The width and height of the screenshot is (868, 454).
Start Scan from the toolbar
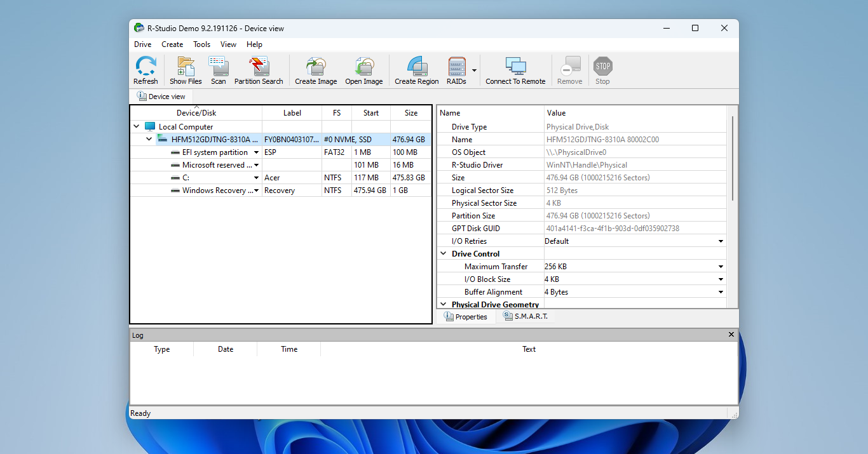[219, 70]
